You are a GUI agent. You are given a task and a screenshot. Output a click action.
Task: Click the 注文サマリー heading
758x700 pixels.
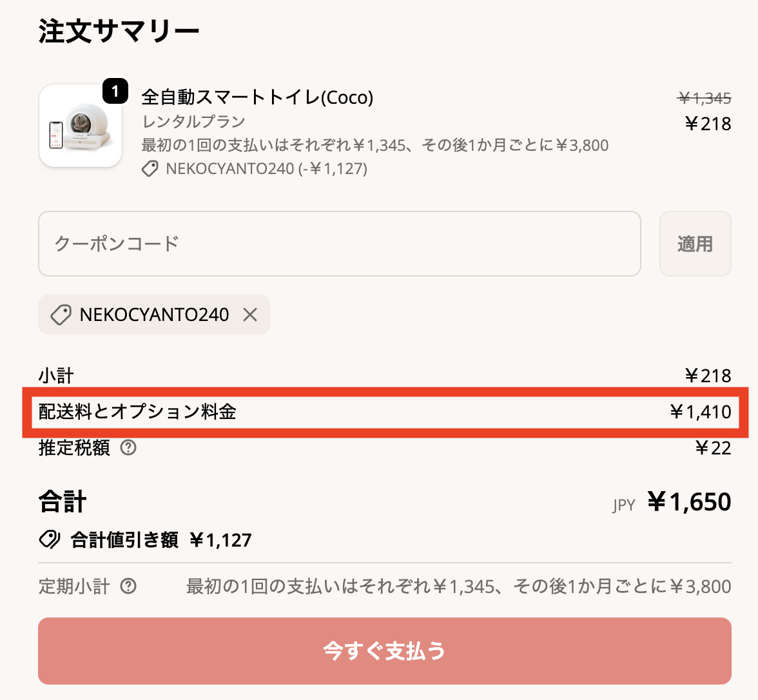click(119, 31)
